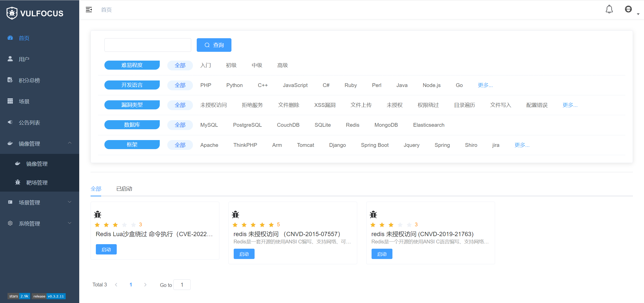Viewport: 644px width, 303px height.
Task: Click the search text input field
Action: point(148,45)
